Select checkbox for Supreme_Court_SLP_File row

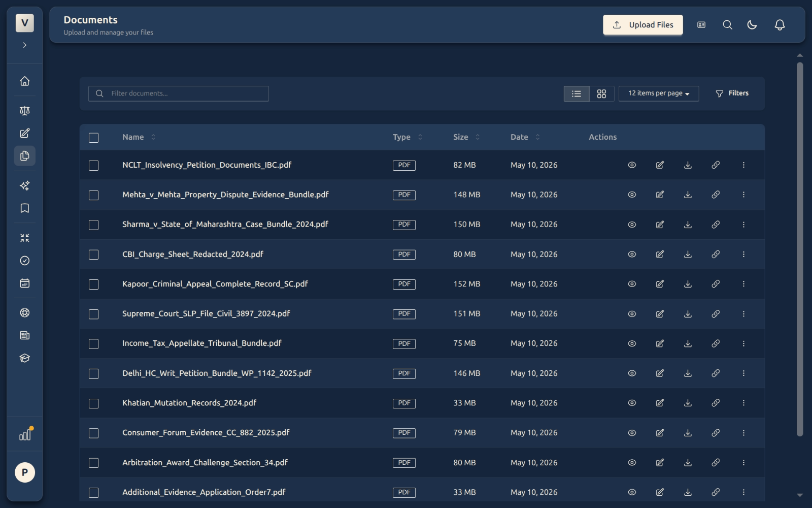[93, 314]
